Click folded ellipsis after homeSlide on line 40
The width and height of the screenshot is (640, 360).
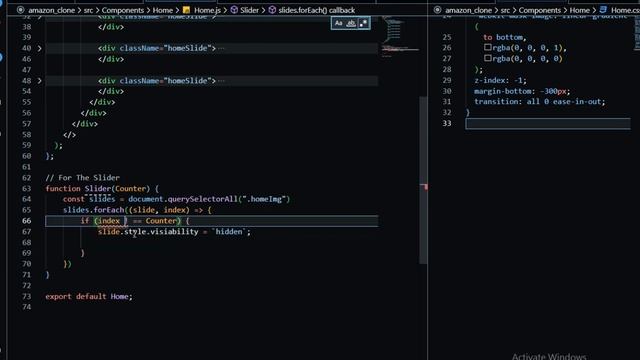pyautogui.click(x=221, y=48)
